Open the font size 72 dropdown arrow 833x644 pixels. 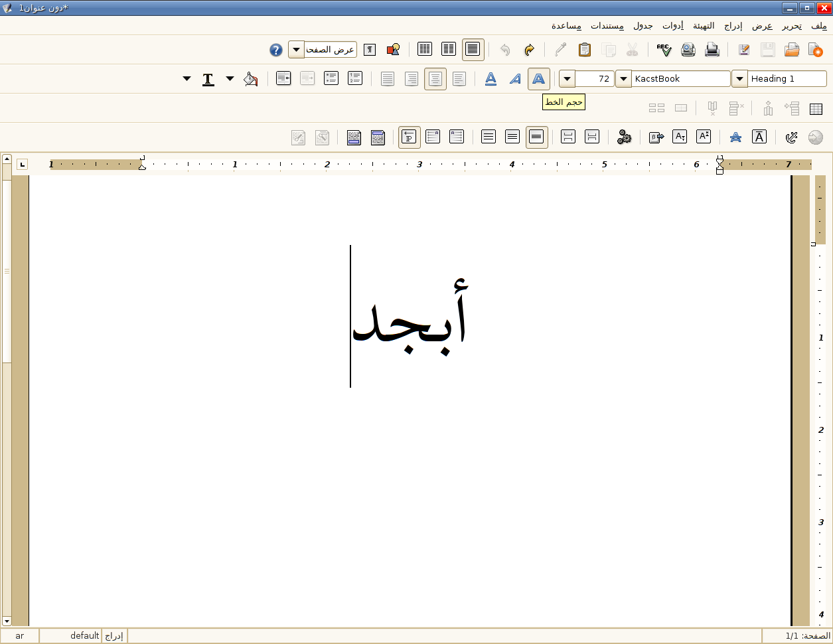(567, 79)
